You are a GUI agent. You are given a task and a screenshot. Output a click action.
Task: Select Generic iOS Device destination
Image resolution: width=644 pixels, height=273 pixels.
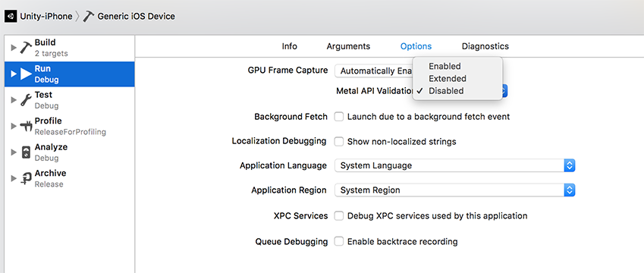[137, 17]
